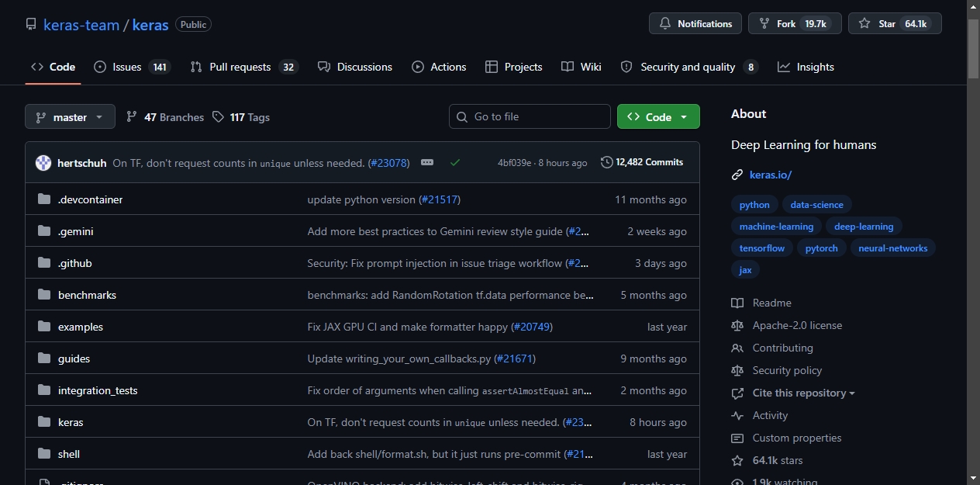View the 47 Branches link
The image size is (980, 485).
165,117
